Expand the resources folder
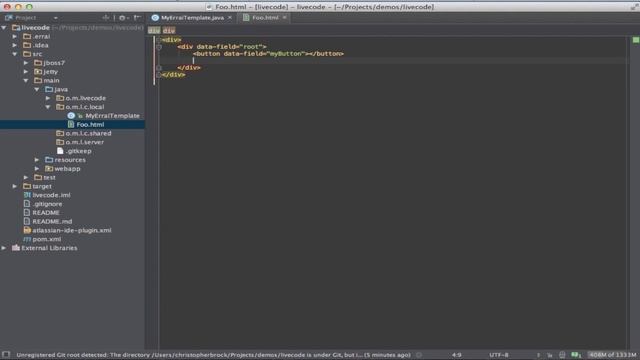 37,160
